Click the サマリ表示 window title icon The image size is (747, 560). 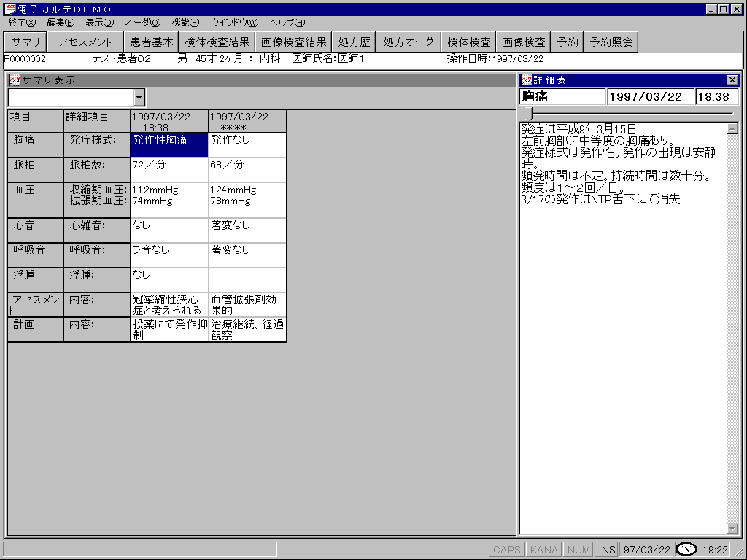(x=15, y=80)
